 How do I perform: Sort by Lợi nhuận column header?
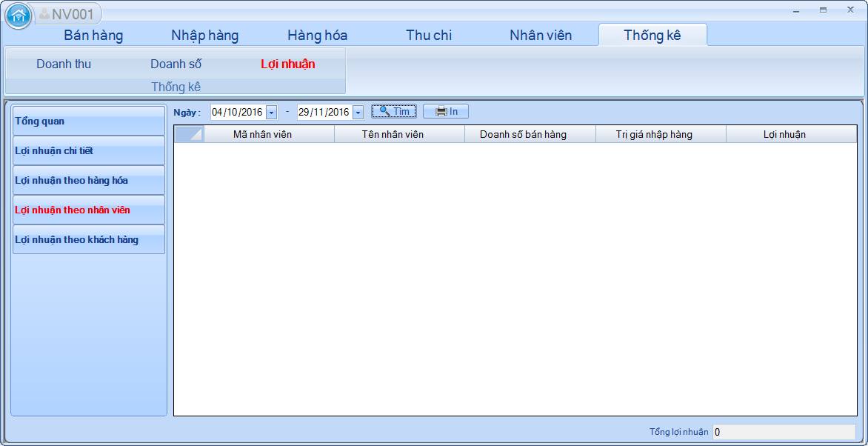(791, 134)
